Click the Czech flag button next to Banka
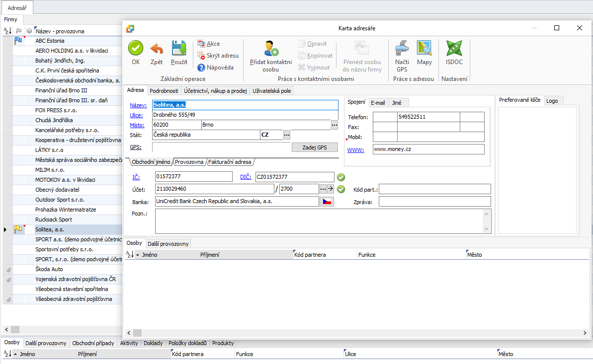This screenshot has height=364, width=593. point(327,202)
